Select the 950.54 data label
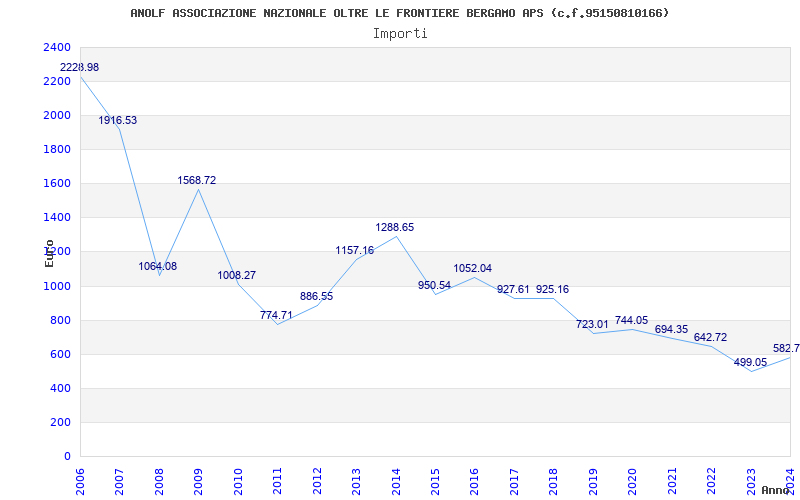The image size is (800, 500). 434,285
